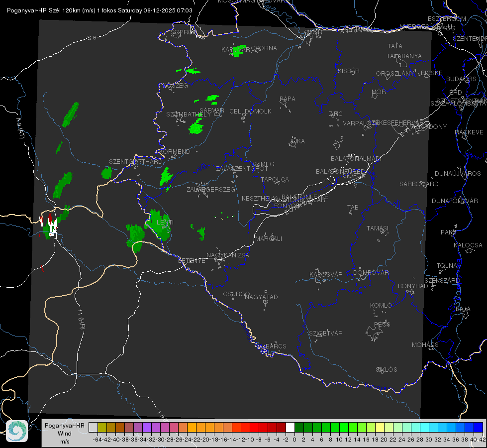
Task: Select the dark blue swatch between 40 and 42
Action: tap(479, 427)
